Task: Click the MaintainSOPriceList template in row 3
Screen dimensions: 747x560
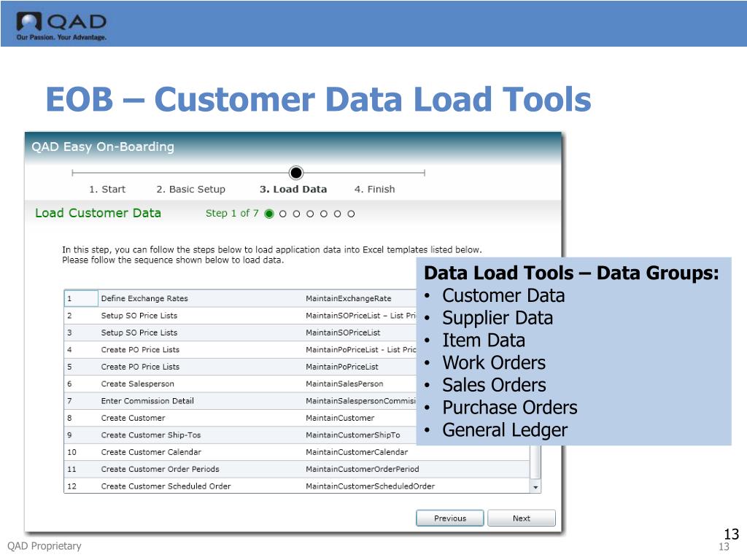Action: (x=343, y=332)
